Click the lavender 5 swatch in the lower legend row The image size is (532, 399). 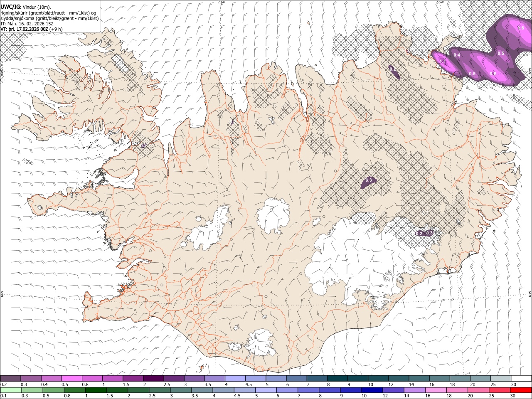(x=266, y=390)
